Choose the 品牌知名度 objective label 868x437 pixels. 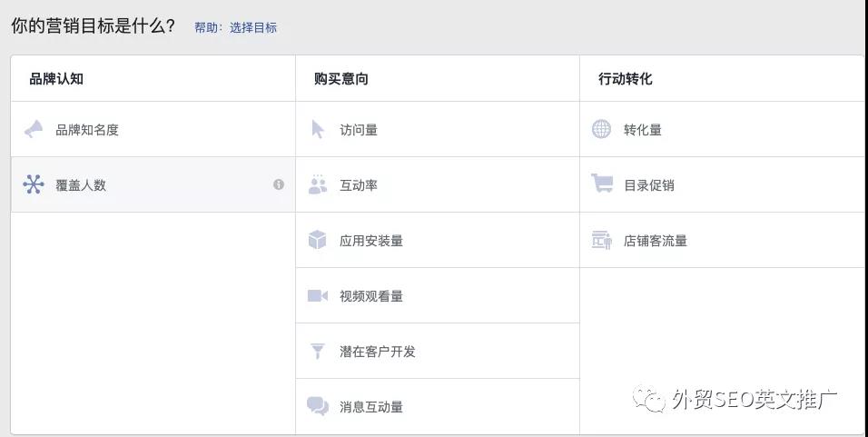coord(87,130)
